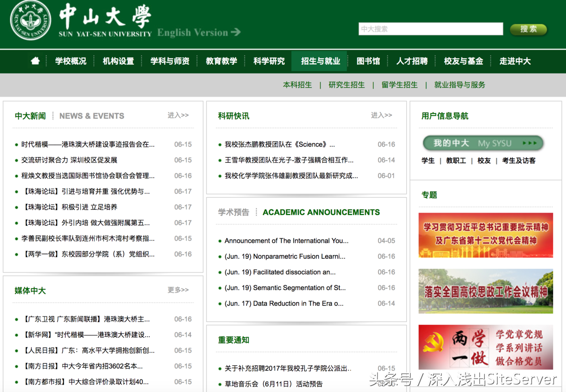Select 考生及访客 in user navigation
Image resolution: width=566 pixels, height=392 pixels.
coord(519,161)
